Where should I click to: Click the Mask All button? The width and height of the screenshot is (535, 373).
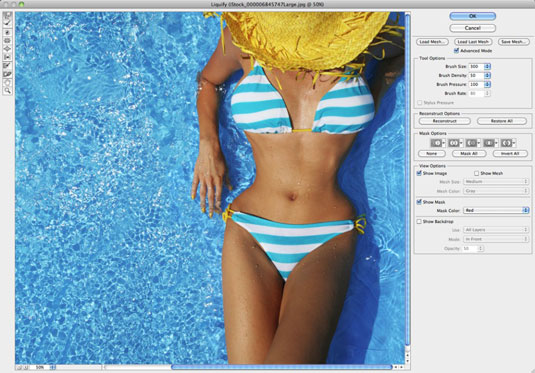point(469,154)
